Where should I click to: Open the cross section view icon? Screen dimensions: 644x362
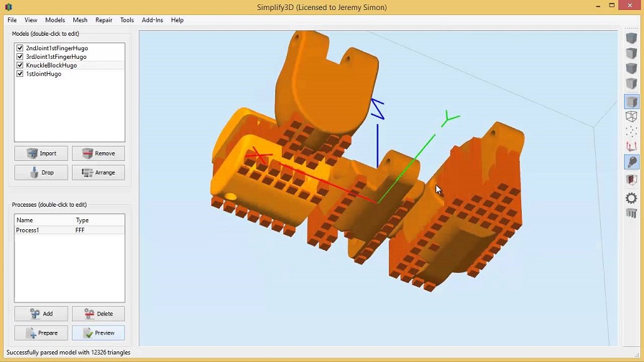pos(631,180)
